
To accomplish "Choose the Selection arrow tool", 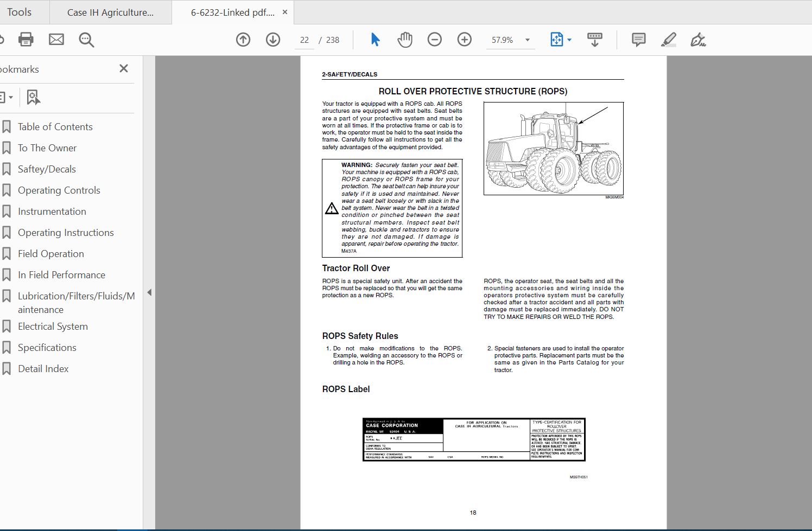I will pos(375,40).
